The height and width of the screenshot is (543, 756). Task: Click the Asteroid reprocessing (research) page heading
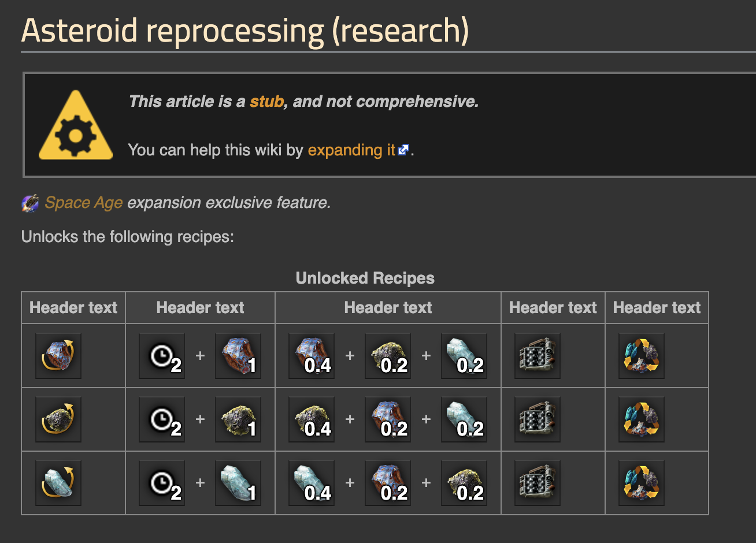[x=245, y=30]
